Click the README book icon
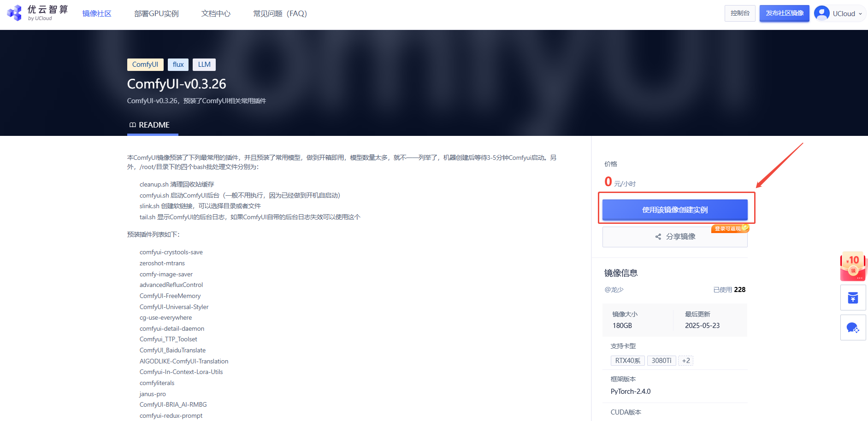This screenshot has width=868, height=421. point(133,125)
